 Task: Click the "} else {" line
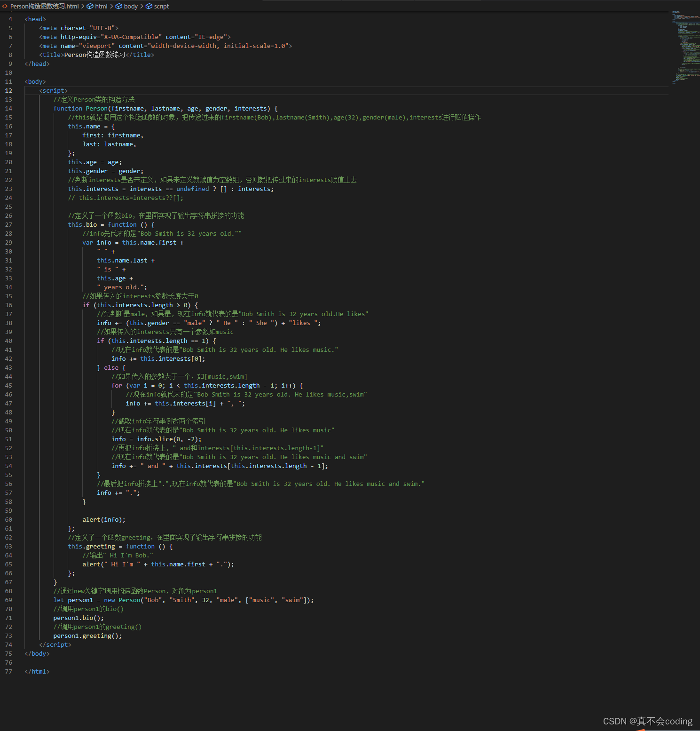(111, 367)
